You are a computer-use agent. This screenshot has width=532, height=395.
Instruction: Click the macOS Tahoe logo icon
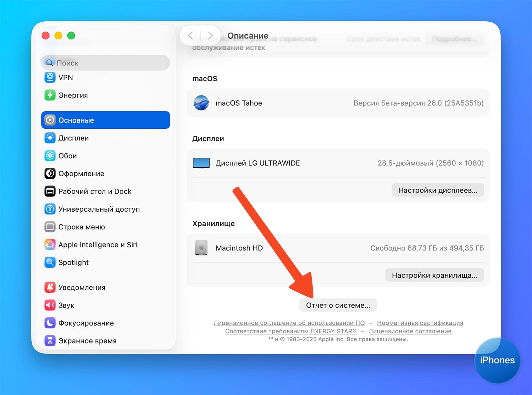[201, 103]
